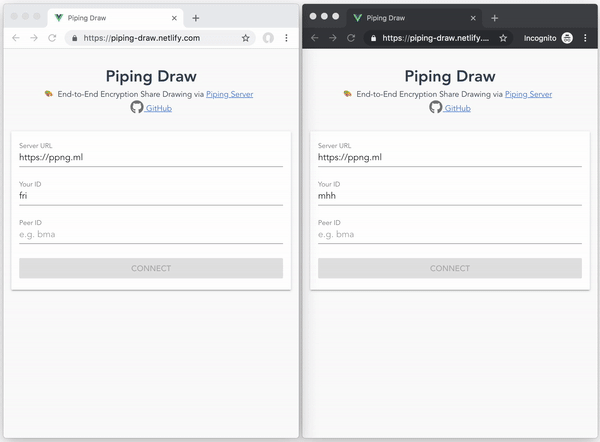Open Chrome menu dots in left window
Viewport: 600px width, 442px height.
pos(286,38)
